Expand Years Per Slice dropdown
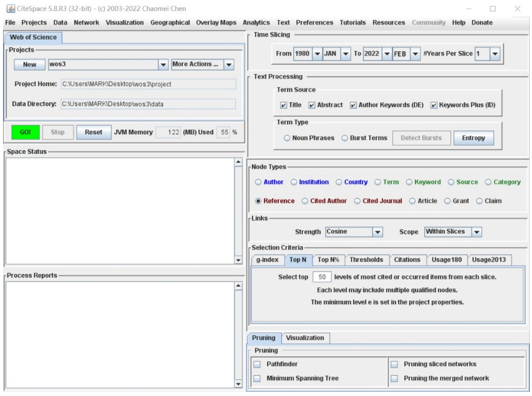The width and height of the screenshot is (532, 396). (495, 54)
